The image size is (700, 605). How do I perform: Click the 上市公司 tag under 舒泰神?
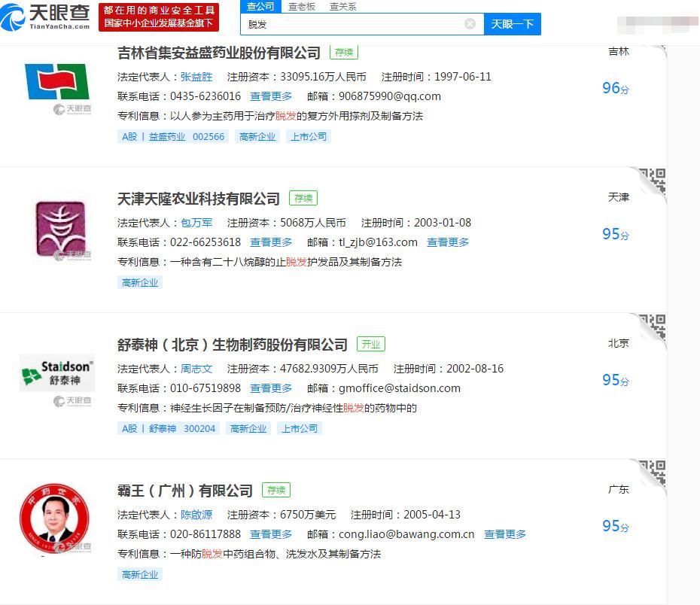coord(300,428)
